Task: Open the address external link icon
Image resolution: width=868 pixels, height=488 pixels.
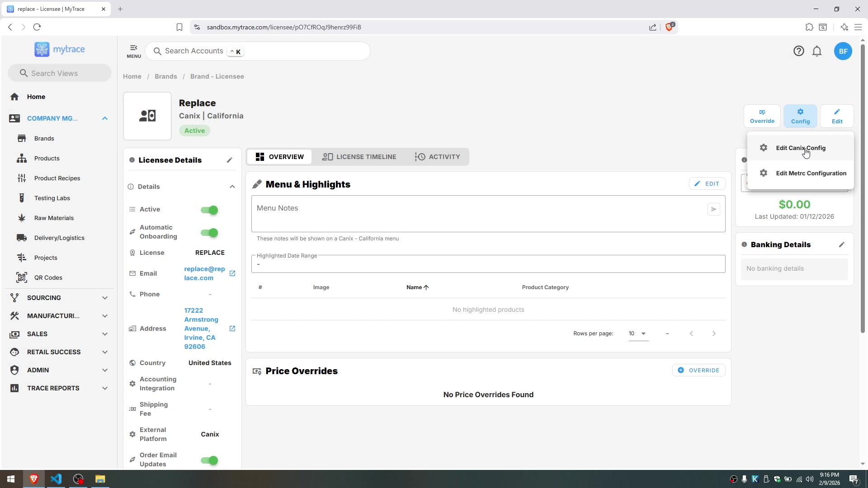Action: (232, 328)
